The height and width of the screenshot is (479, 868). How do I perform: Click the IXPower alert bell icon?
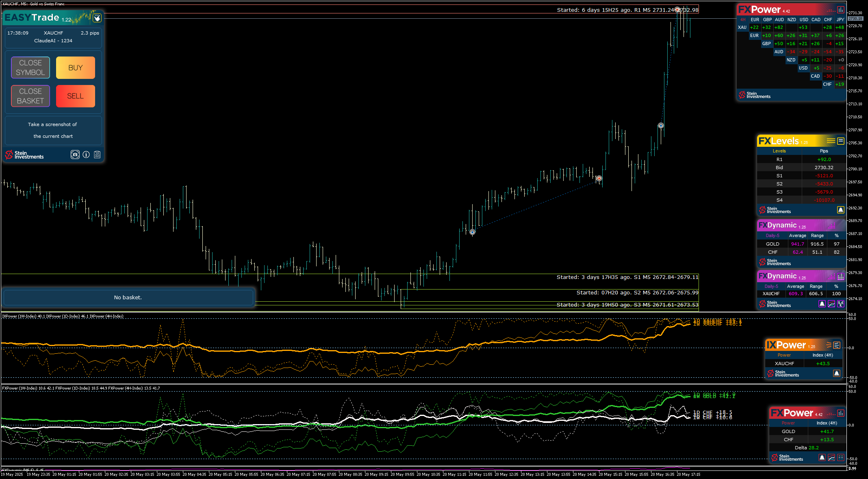pyautogui.click(x=836, y=373)
